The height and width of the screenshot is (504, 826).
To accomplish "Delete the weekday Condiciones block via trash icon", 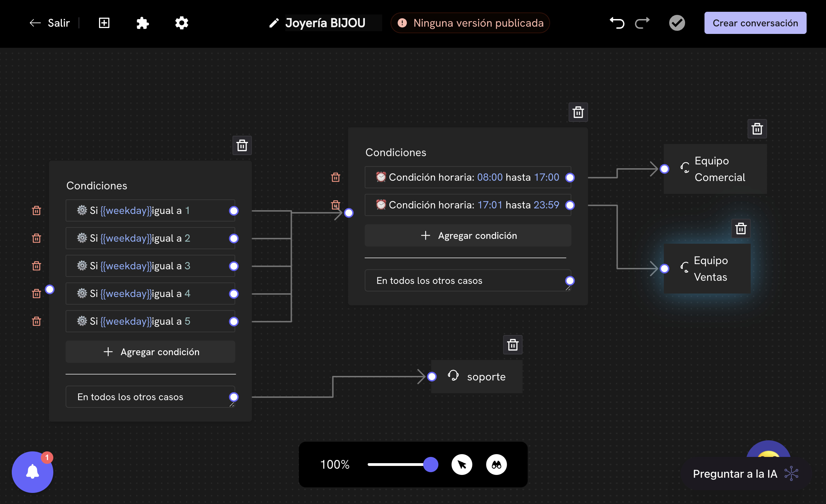I will (242, 145).
